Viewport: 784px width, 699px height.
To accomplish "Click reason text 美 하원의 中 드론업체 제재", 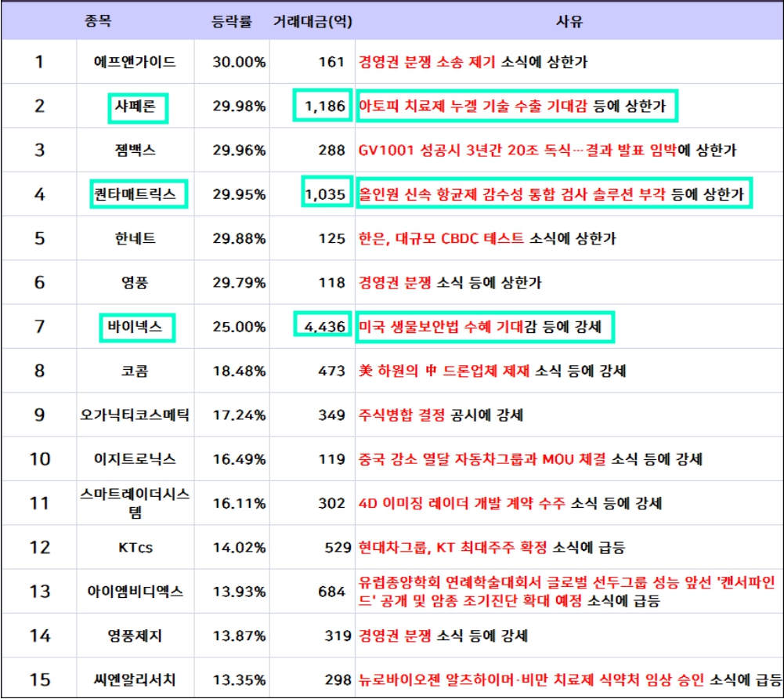I will (x=444, y=371).
